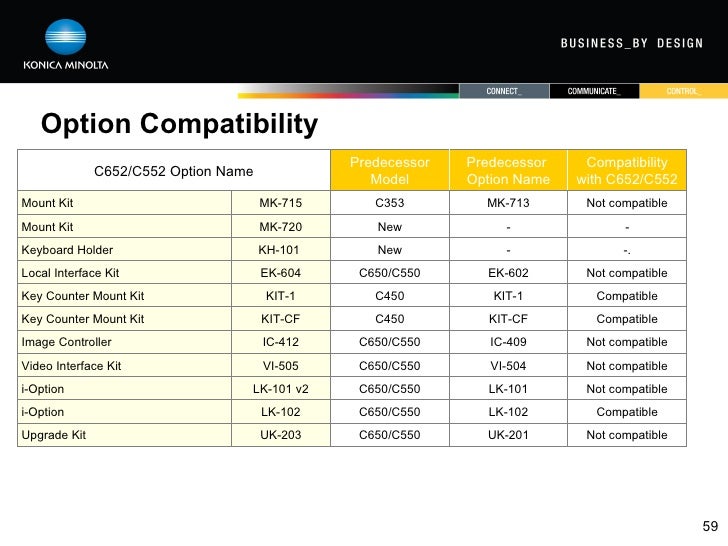Screen dimensions: 728x546
Task: Select the CONNECT_ tab
Action: tap(504, 91)
